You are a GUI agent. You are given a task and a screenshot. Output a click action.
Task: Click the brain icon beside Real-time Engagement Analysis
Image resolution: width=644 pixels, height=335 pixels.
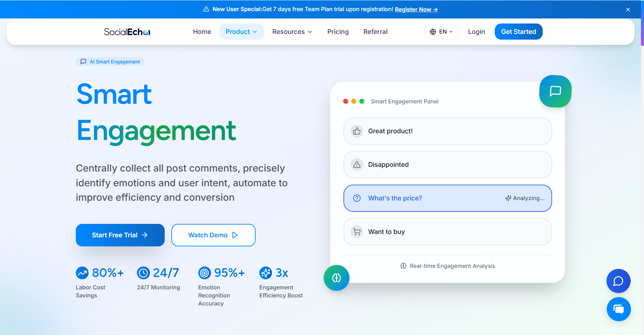(x=403, y=266)
